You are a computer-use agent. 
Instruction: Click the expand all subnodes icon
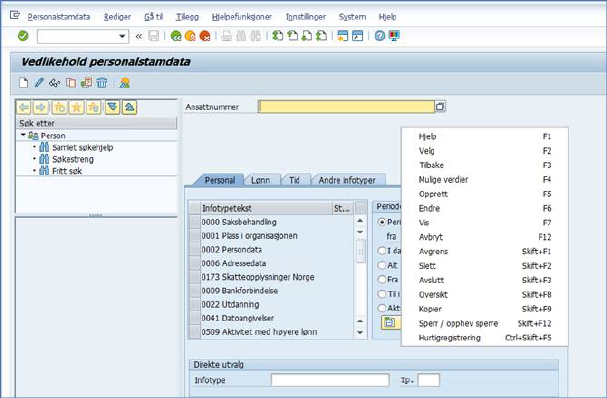tap(112, 107)
